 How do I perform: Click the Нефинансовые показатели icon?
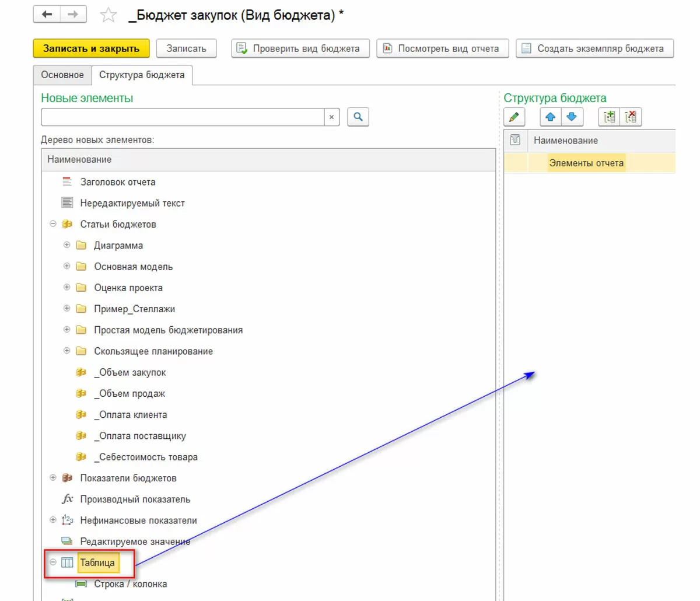67,520
